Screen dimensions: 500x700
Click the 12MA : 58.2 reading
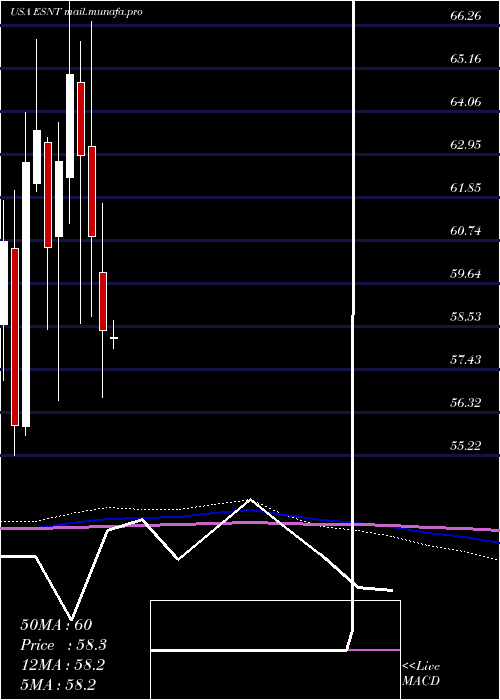click(62, 665)
